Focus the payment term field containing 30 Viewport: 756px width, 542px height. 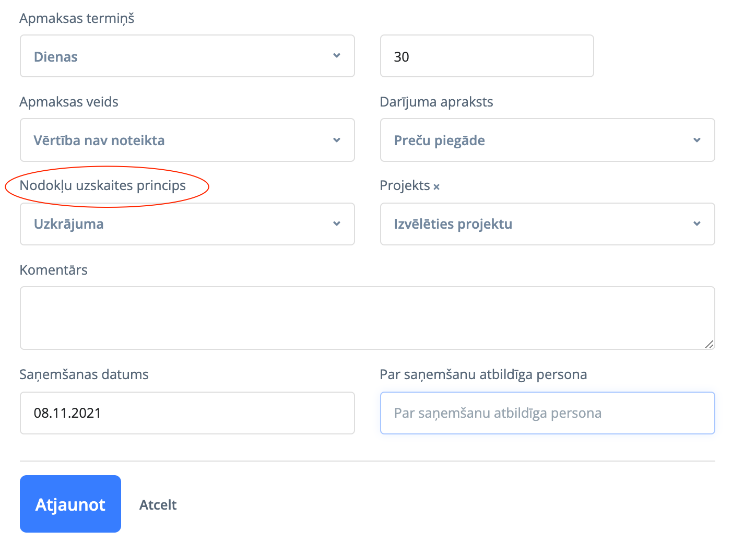(x=487, y=56)
